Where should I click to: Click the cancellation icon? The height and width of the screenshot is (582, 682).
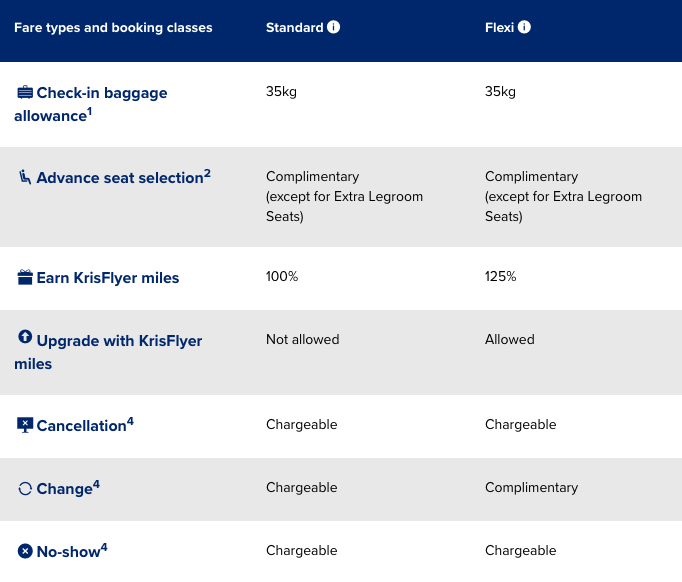pos(25,425)
